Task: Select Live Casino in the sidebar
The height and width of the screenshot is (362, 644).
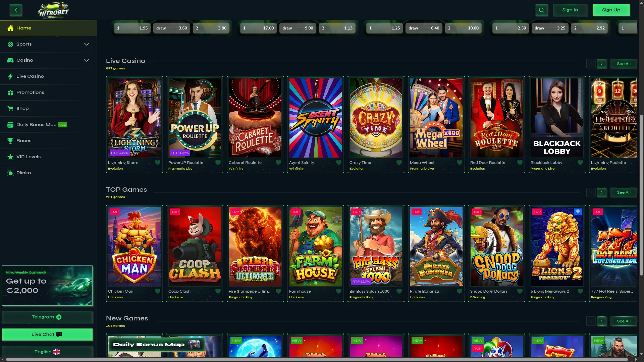Action: tap(48, 76)
